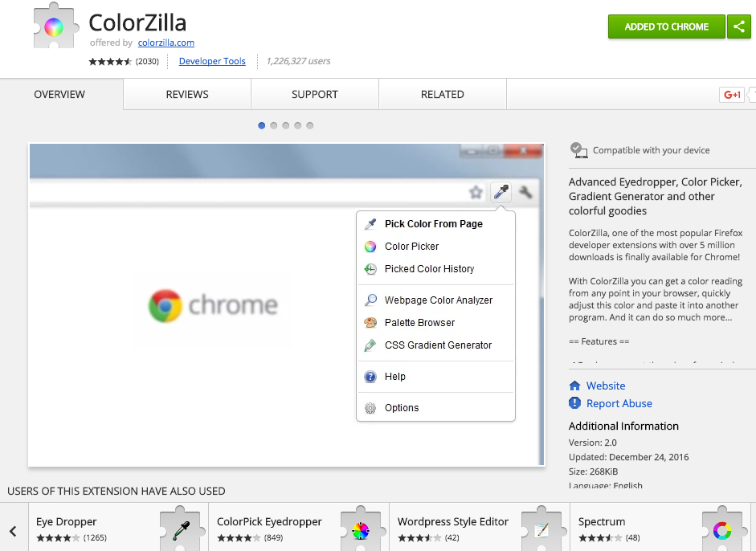Screen dimensions: 756x551
Task: Click the Options gear icon
Action: click(x=370, y=408)
